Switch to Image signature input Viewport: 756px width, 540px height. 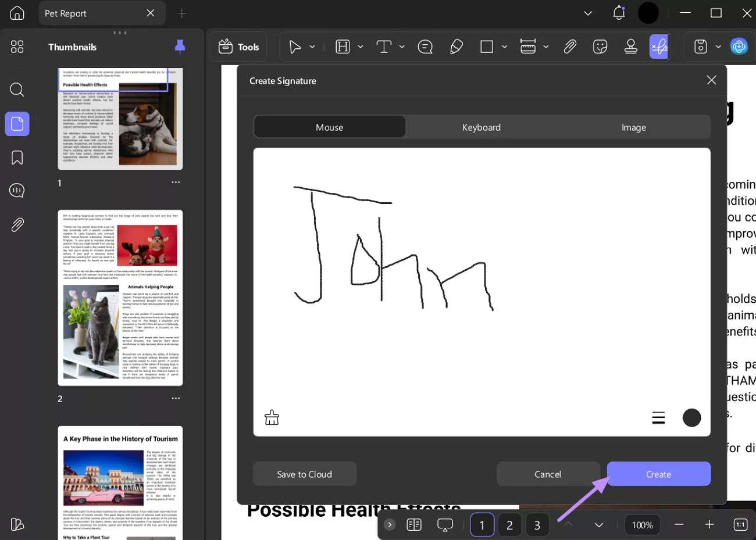[633, 127]
